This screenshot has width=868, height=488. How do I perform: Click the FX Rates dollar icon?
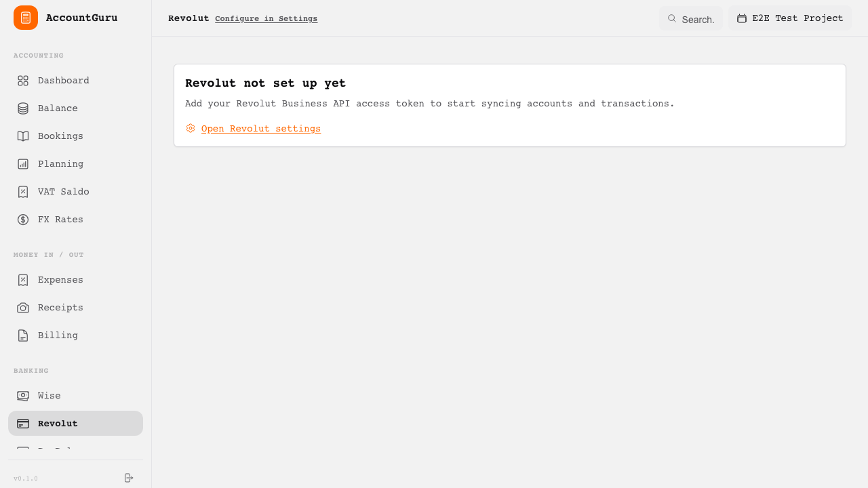pyautogui.click(x=23, y=220)
